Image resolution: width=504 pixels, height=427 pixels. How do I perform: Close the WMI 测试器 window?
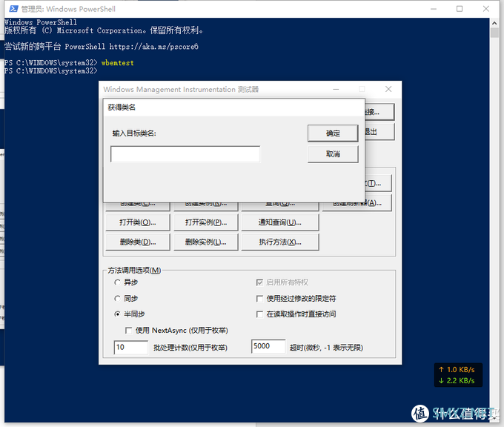tap(388, 89)
